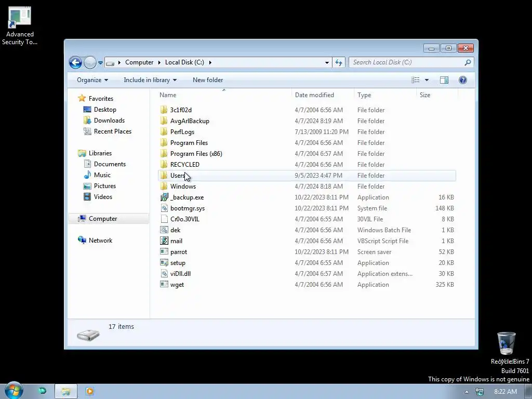The height and width of the screenshot is (399, 532).
Task: Select the 3c1f02d folder icon
Action: click(x=164, y=110)
